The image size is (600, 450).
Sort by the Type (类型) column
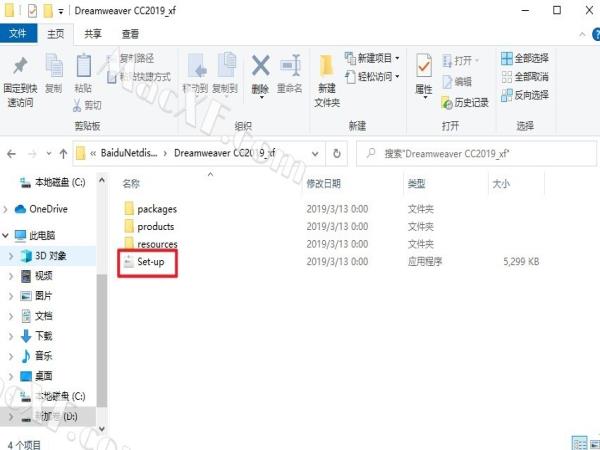(416, 184)
